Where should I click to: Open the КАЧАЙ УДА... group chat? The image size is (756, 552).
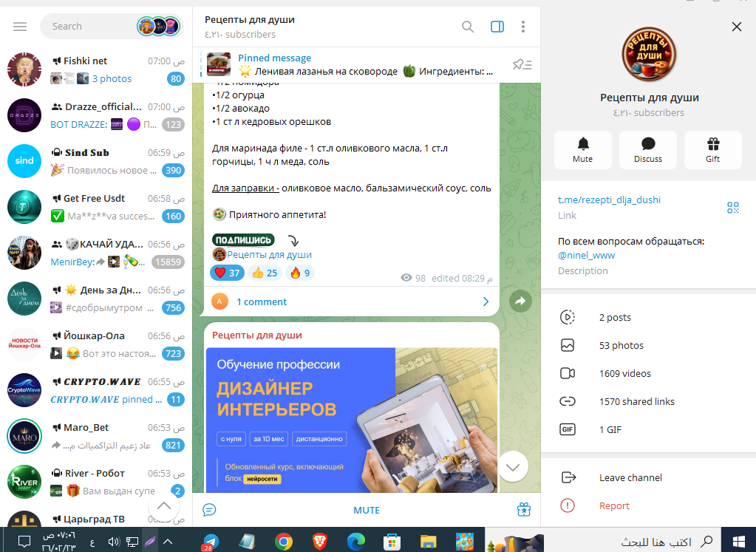[96, 253]
